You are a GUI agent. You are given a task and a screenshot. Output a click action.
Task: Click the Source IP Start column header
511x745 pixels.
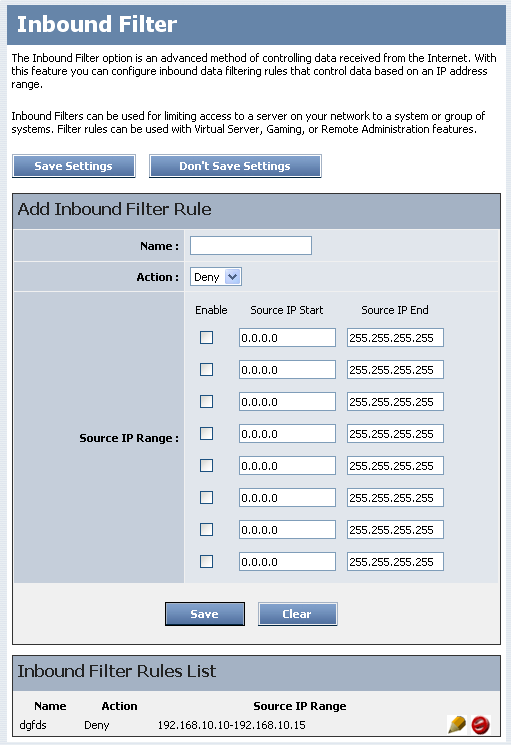click(287, 310)
